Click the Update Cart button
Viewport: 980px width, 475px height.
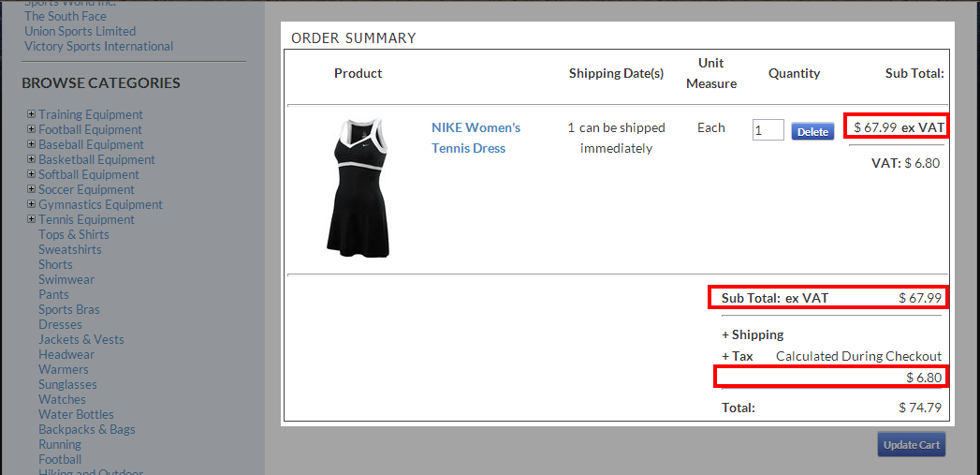pyautogui.click(x=912, y=445)
